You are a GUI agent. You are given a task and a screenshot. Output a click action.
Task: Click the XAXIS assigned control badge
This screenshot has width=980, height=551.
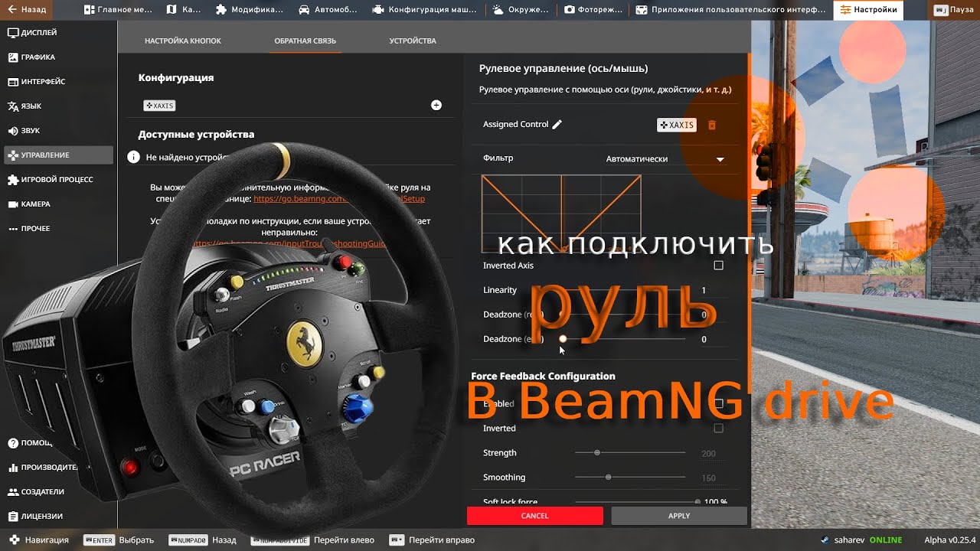pos(677,125)
